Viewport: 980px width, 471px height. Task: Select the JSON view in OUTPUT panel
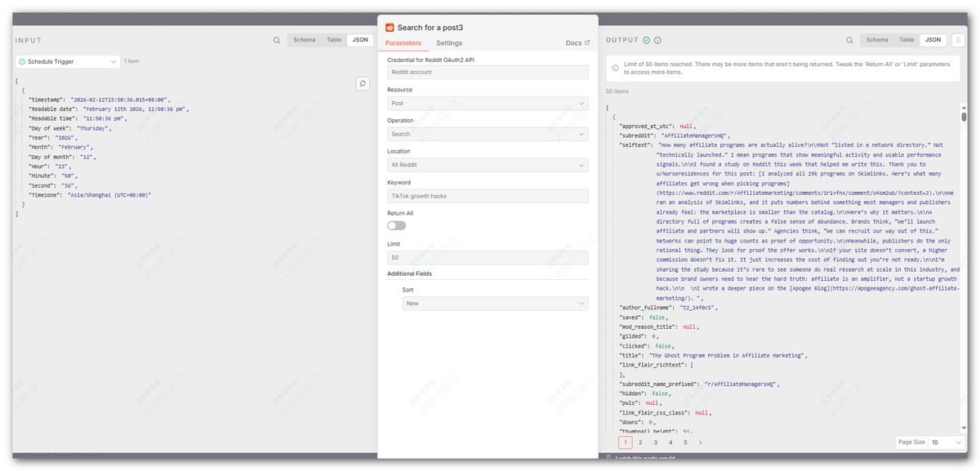coord(933,39)
